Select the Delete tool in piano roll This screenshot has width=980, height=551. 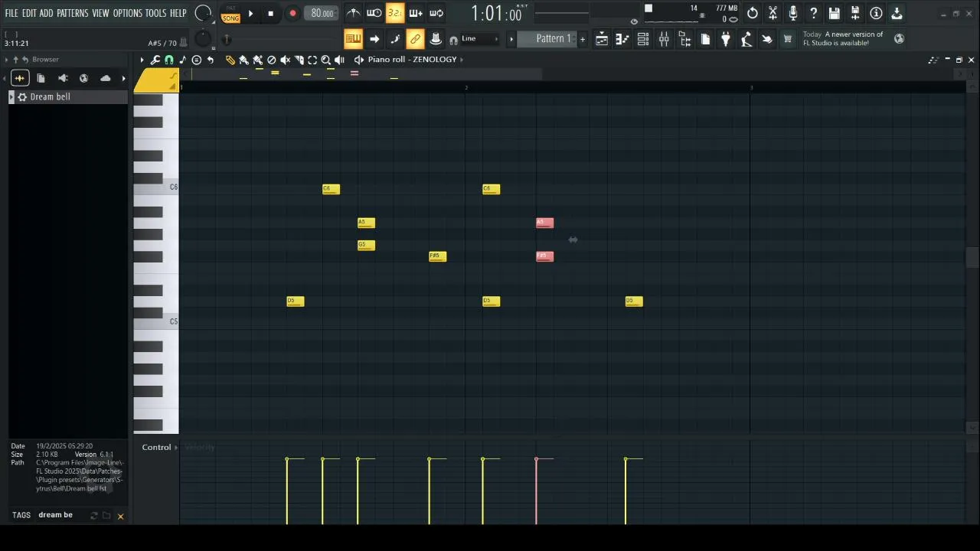[271, 60]
